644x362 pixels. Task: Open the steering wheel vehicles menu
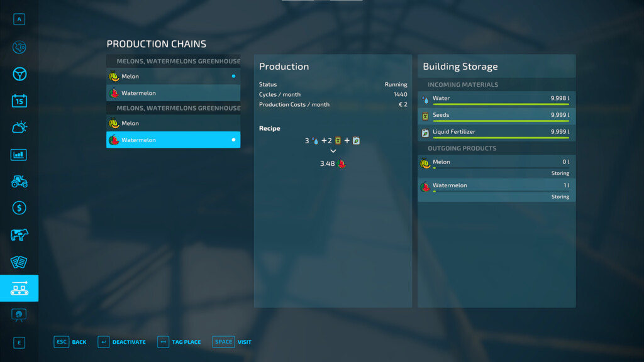click(19, 74)
